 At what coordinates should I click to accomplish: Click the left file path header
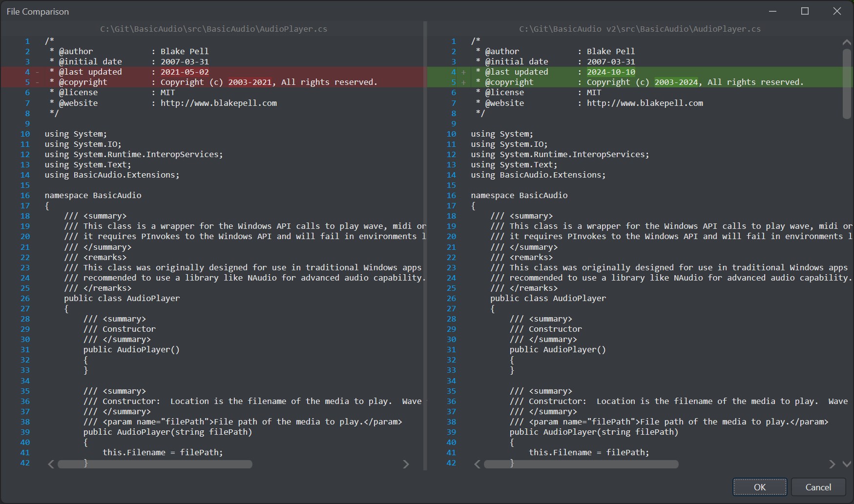tap(214, 29)
